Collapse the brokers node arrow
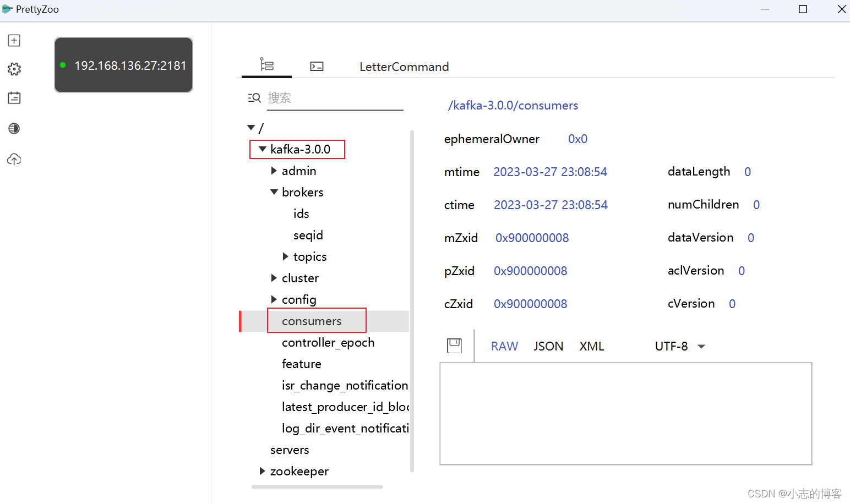The width and height of the screenshot is (850, 504). [x=274, y=192]
